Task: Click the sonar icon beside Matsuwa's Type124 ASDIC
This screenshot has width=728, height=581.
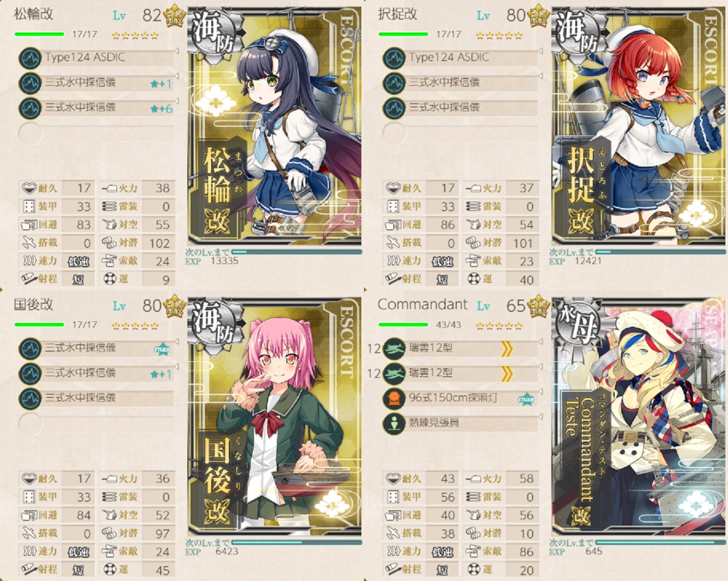Action: pos(30,58)
